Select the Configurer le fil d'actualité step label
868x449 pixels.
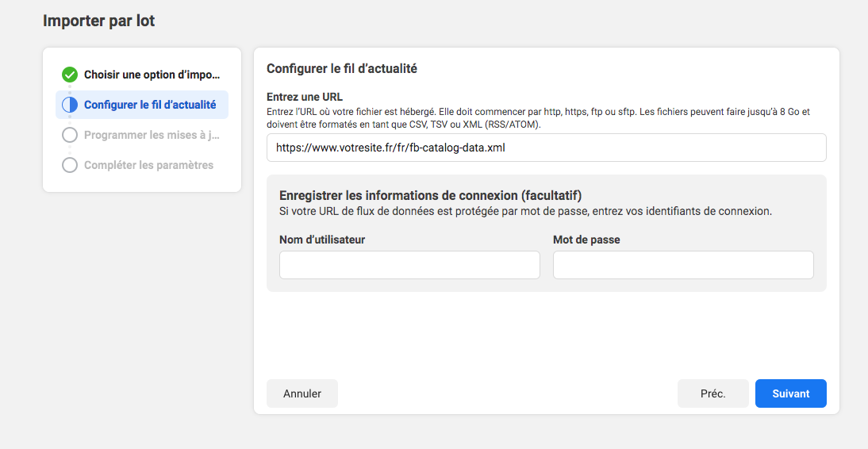150,105
